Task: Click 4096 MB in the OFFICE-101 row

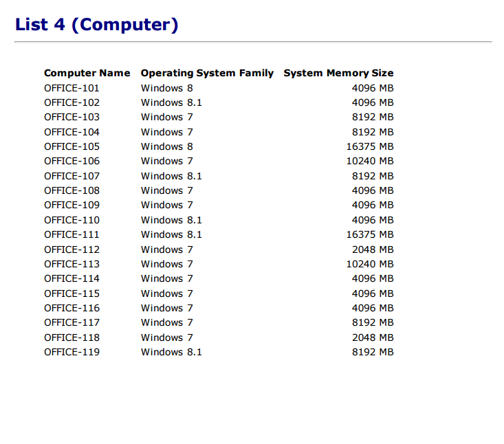Action: [373, 88]
